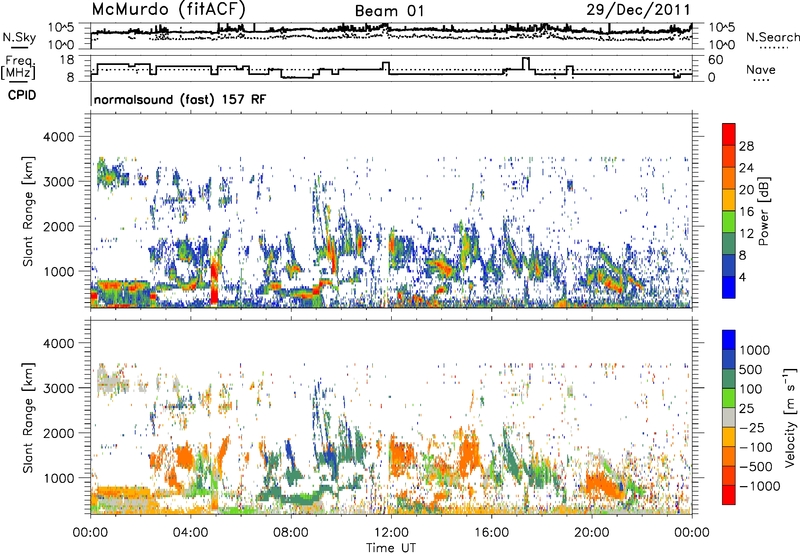Image resolution: width=800 pixels, height=554 pixels.
Task: Click the "-25" velocity color bar label
Action: pos(754,428)
